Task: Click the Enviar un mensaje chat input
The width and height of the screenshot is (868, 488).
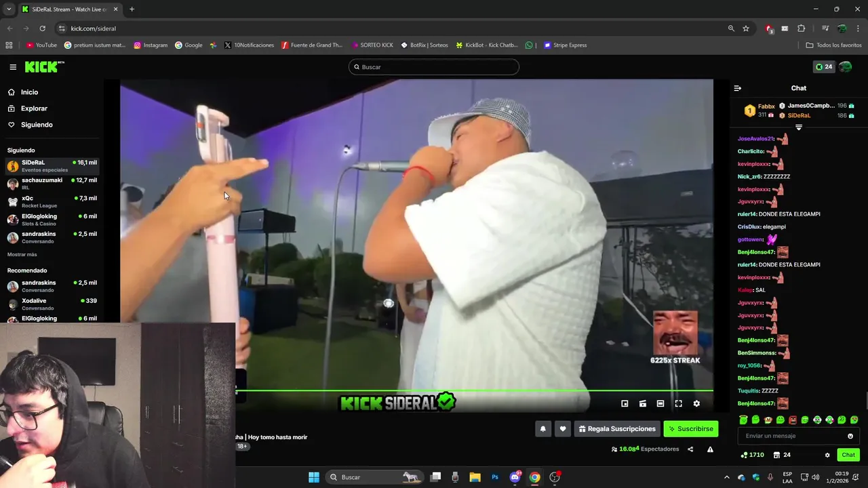Action: [x=798, y=436]
